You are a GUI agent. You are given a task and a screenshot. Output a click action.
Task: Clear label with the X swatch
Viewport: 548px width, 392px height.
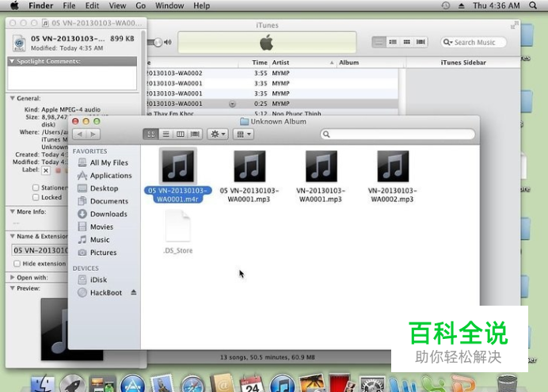[x=46, y=170]
